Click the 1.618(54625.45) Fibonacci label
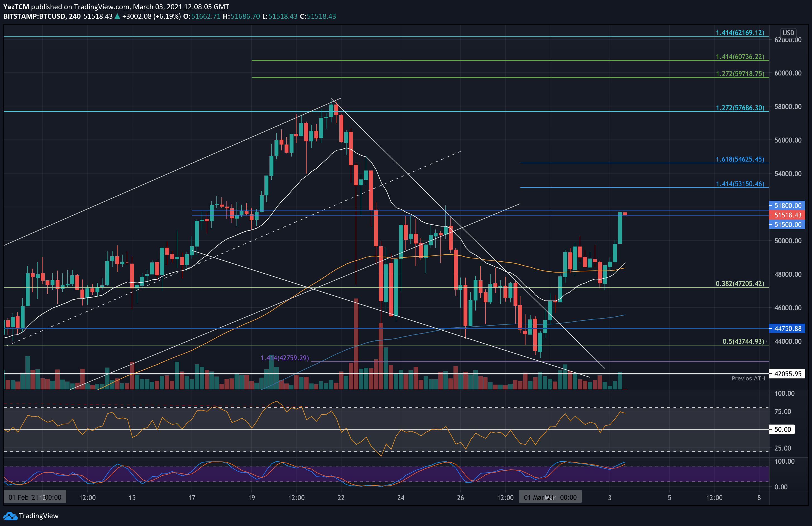 pyautogui.click(x=740, y=159)
